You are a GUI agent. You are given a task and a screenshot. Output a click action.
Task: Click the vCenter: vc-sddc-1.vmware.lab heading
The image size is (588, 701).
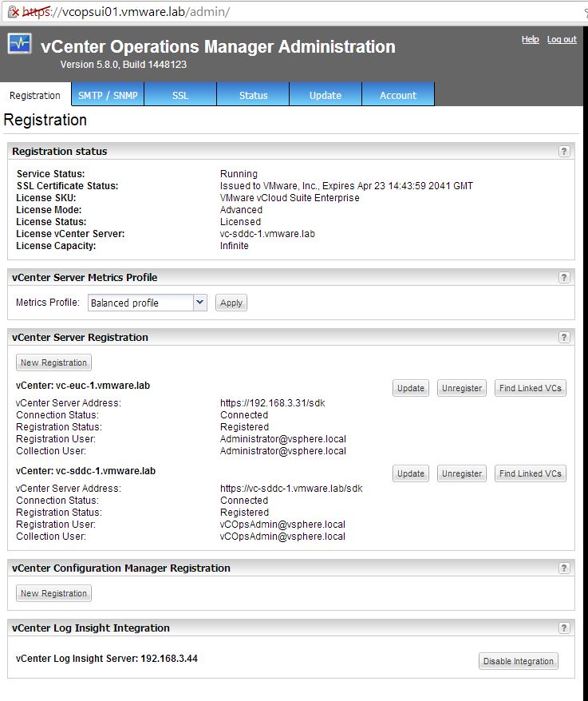pyautogui.click(x=85, y=471)
